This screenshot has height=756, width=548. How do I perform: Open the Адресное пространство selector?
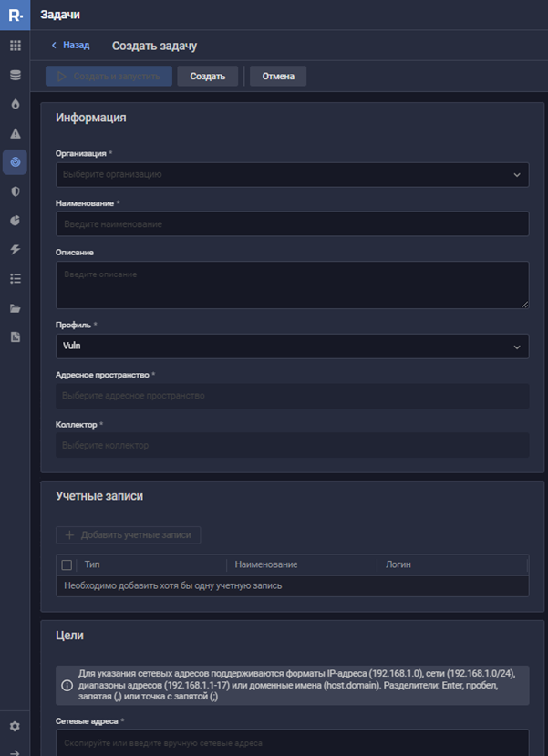(x=292, y=396)
